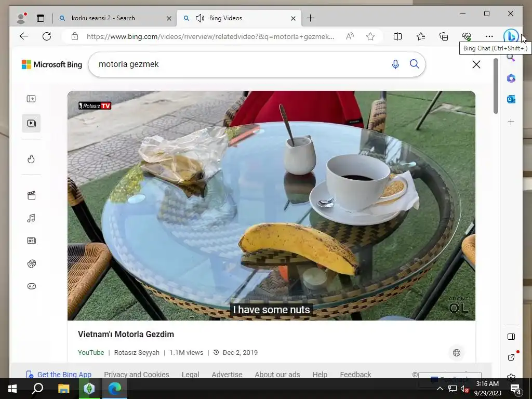Click the Vietnam'ı Motorla Gezdim title

pos(126,334)
